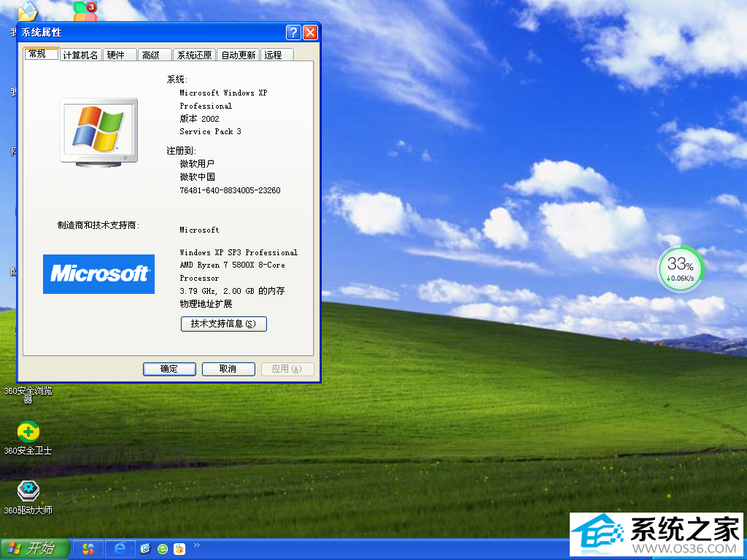Close the 系统属性 dialog
The height and width of the screenshot is (560, 747).
(310, 32)
